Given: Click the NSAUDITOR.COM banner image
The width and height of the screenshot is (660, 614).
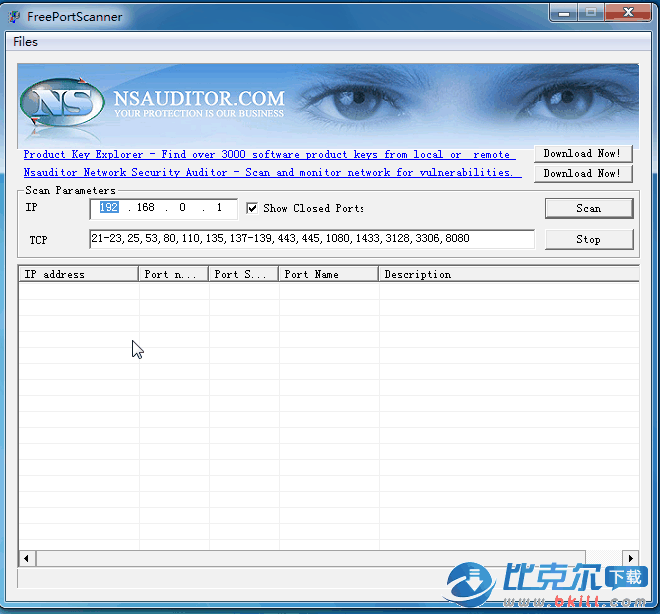Looking at the screenshot, I should [x=328, y=106].
